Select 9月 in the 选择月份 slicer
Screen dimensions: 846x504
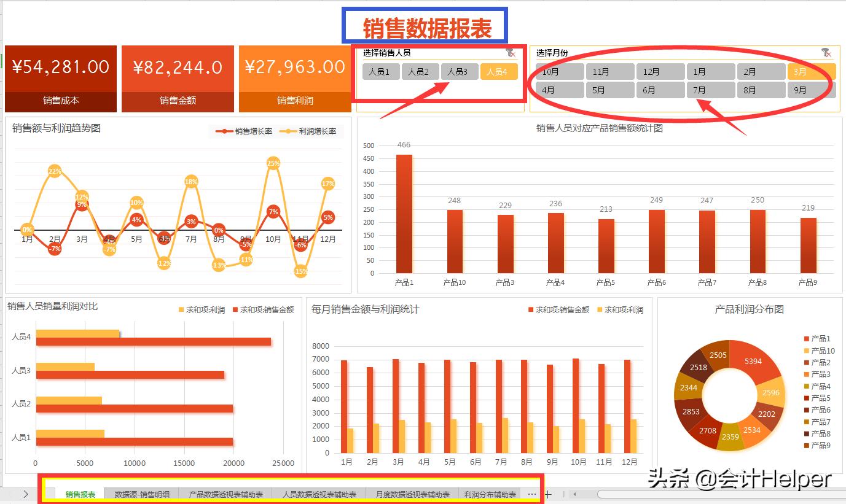point(812,90)
